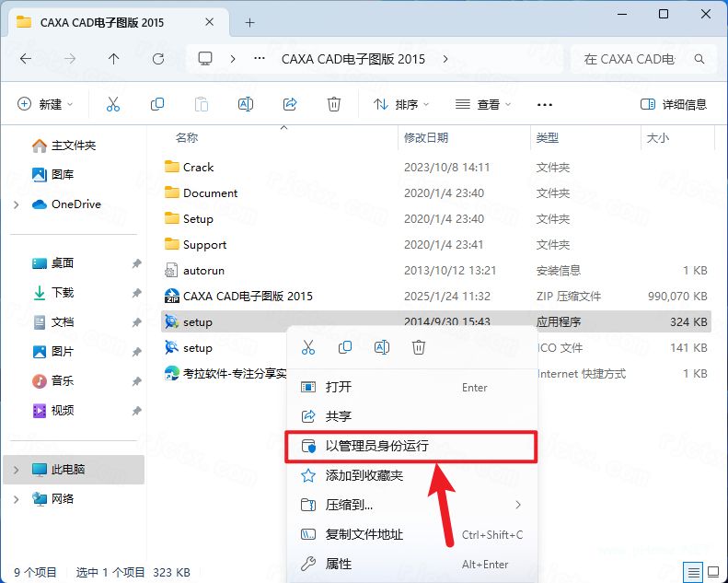The height and width of the screenshot is (583, 728).
Task: Click the Delete icon in the context menu
Action: 419,347
